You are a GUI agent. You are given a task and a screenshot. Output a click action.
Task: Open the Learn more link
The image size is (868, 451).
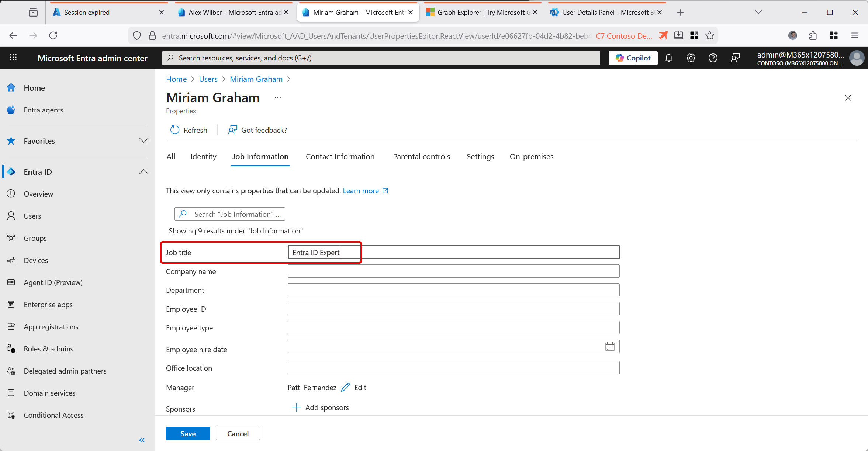click(x=361, y=191)
